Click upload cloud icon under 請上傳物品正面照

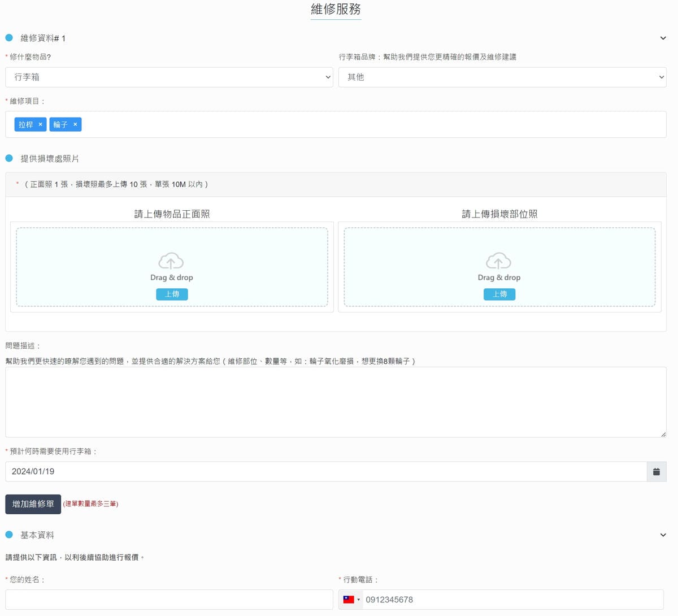click(171, 261)
